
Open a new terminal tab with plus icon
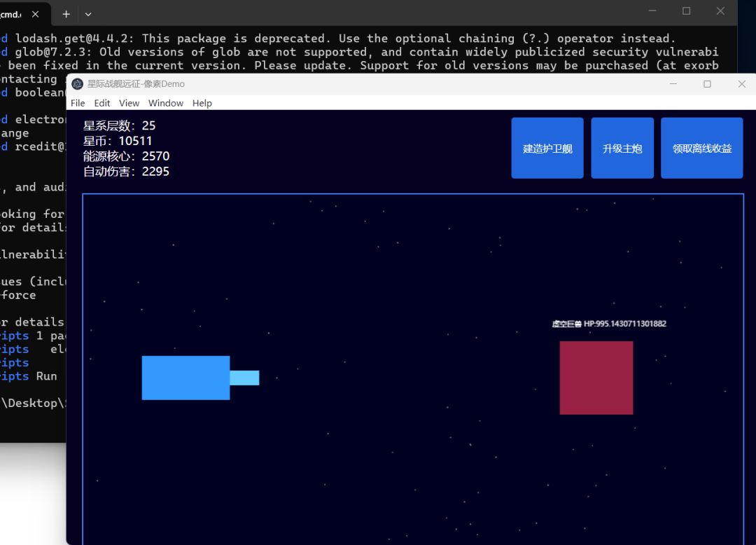[x=66, y=15]
